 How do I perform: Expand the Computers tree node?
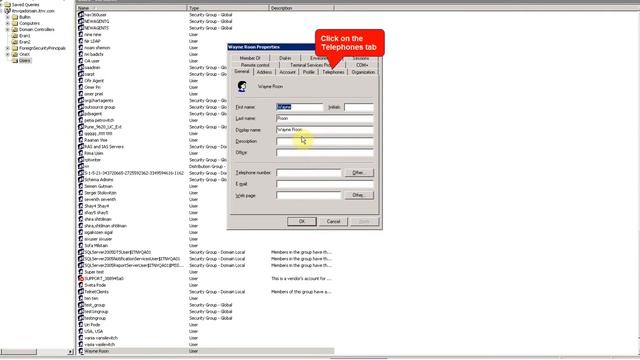[7, 23]
